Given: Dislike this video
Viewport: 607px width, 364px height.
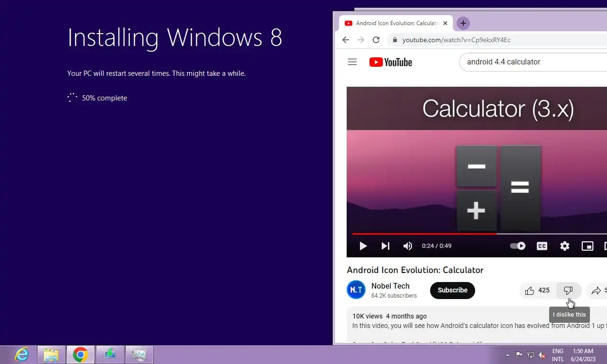Looking at the screenshot, I should point(568,291).
